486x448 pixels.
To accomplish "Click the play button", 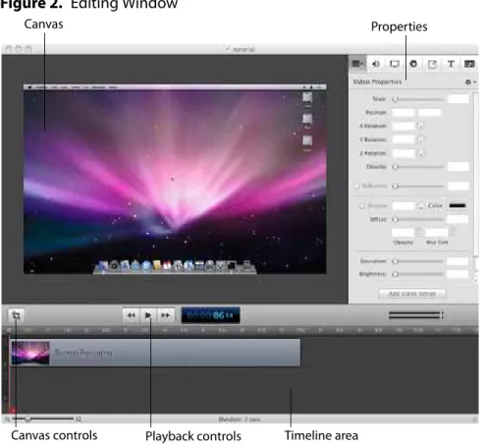I will coord(148,315).
